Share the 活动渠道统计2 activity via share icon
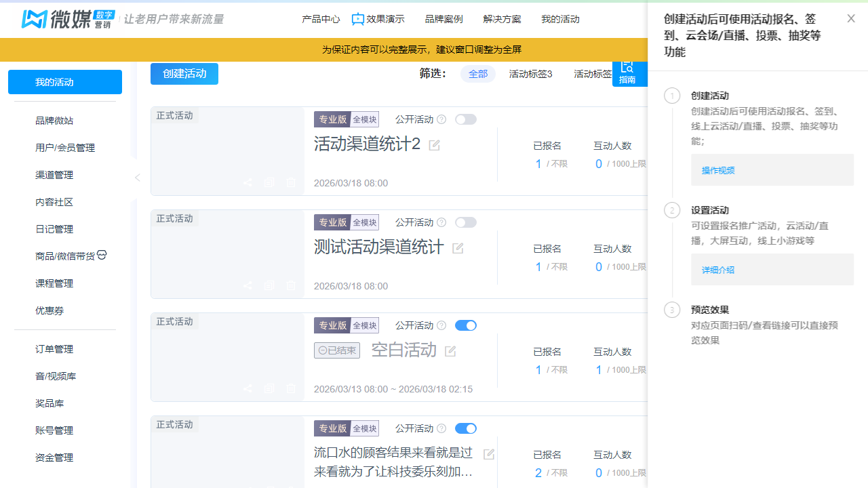 (x=248, y=182)
